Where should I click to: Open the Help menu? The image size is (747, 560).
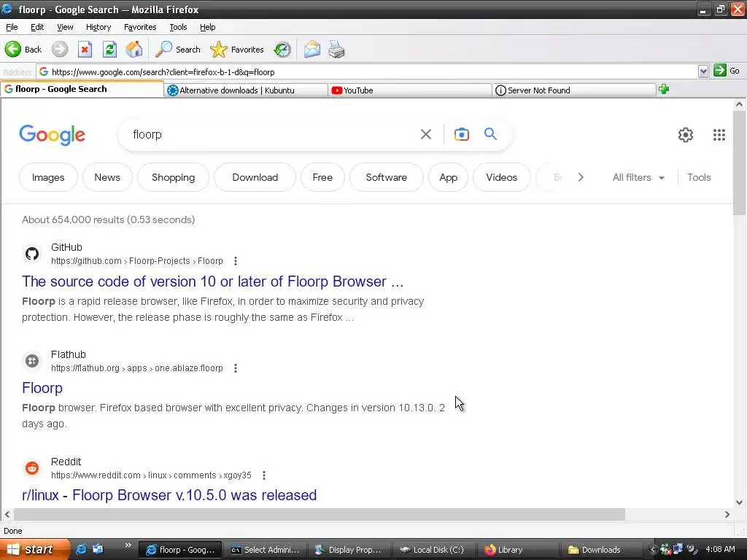207,27
